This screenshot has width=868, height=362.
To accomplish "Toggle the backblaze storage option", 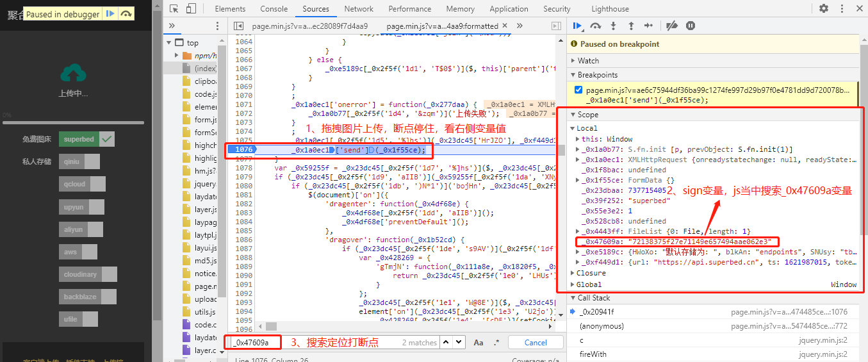I will (87, 297).
